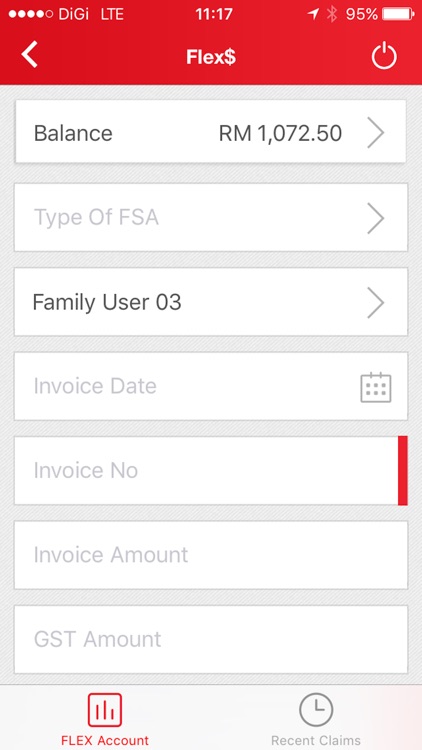Switch to FLEX Account tab label

(x=105, y=740)
